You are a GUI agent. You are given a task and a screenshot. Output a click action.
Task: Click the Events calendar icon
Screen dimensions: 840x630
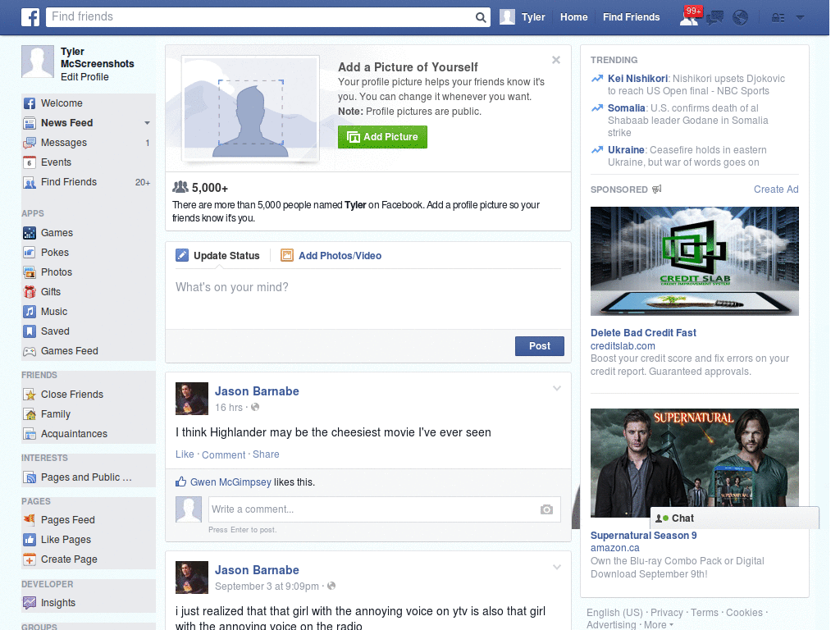[30, 162]
